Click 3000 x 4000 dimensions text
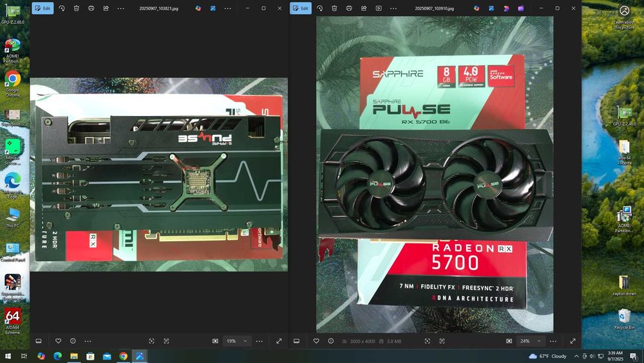 [x=362, y=341]
